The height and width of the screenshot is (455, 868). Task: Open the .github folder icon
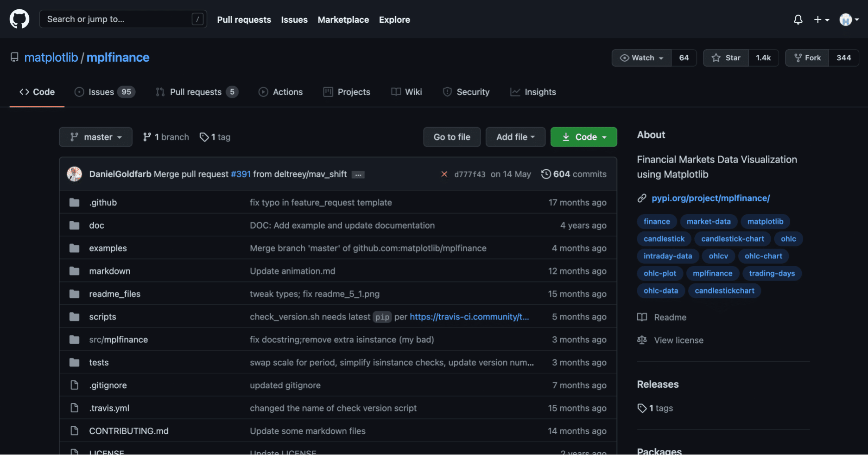pos(75,202)
